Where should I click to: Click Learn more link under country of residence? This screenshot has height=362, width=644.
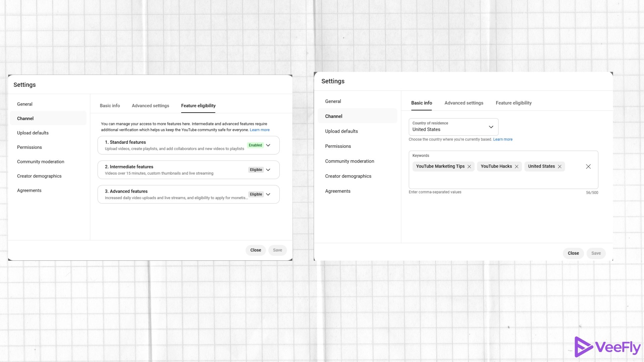click(x=502, y=139)
